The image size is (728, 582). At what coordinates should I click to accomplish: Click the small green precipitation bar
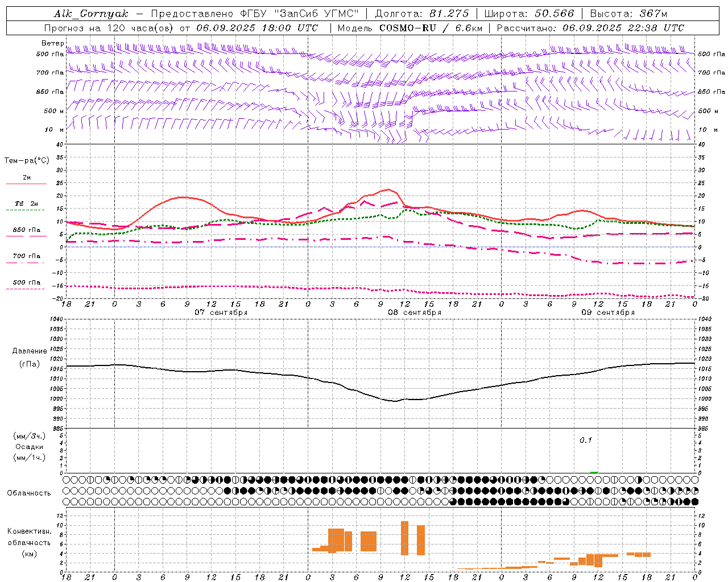tap(594, 472)
